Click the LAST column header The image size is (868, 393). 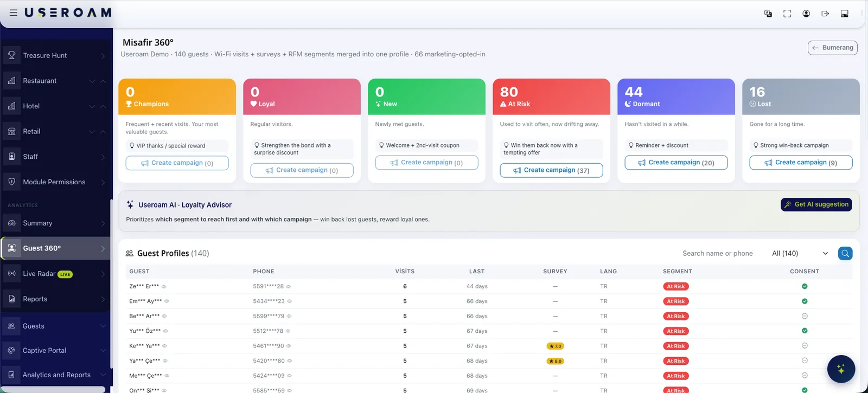coord(477,272)
